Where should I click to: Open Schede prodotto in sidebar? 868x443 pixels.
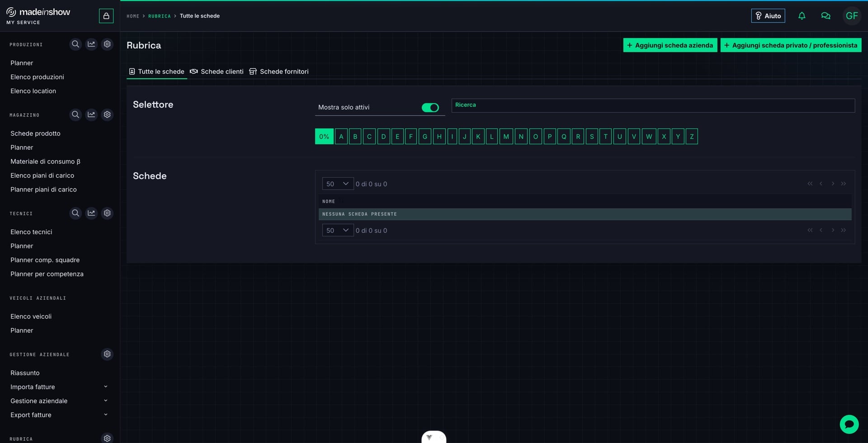35,133
